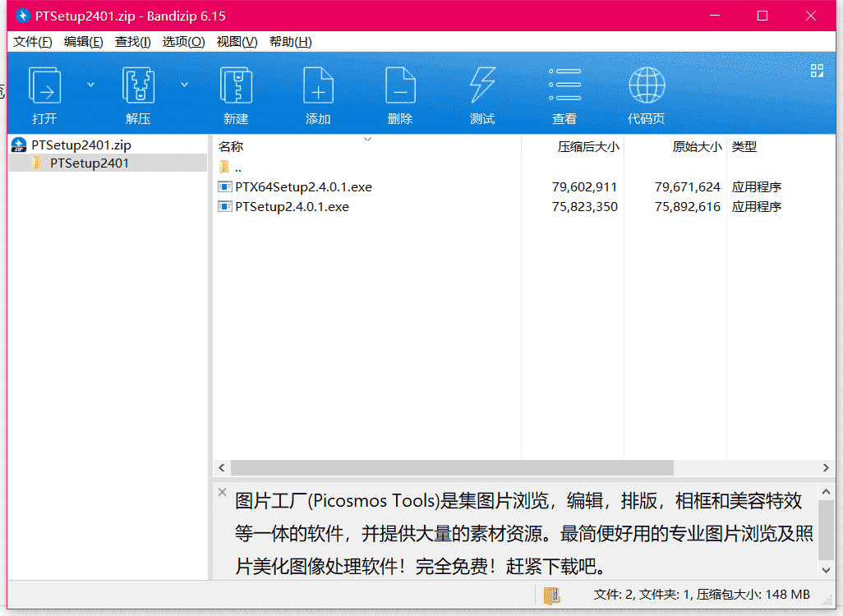The width and height of the screenshot is (843, 616).
Task: Select file PTX64Setup2.4.0.1.exe
Action: point(304,186)
